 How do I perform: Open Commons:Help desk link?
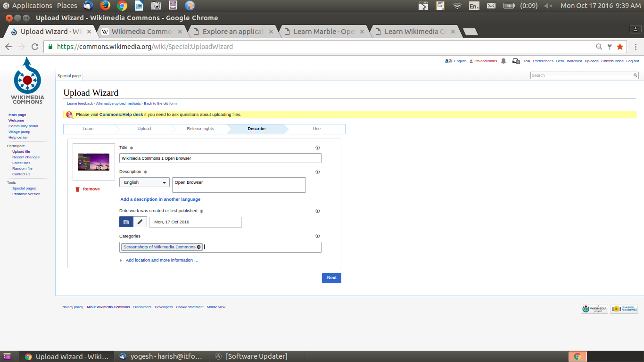(x=121, y=115)
